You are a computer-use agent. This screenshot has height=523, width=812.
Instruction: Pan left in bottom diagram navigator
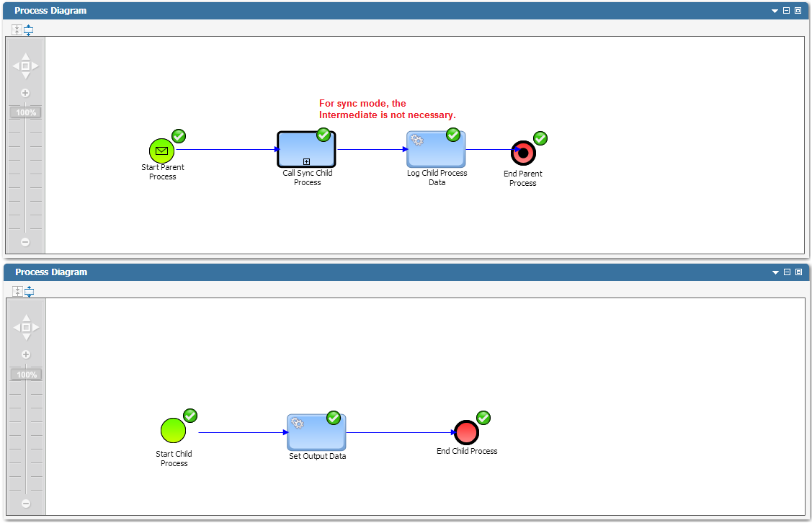click(17, 327)
